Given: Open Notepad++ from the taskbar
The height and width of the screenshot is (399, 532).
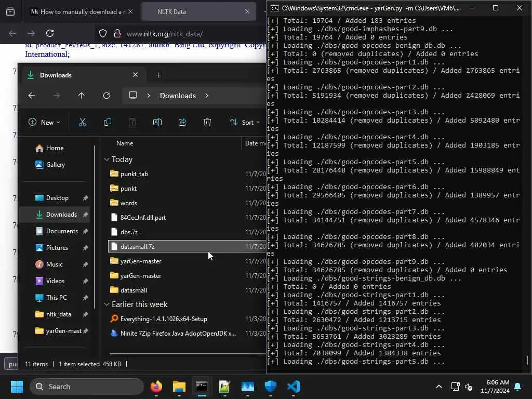Looking at the screenshot, I should tap(224, 387).
